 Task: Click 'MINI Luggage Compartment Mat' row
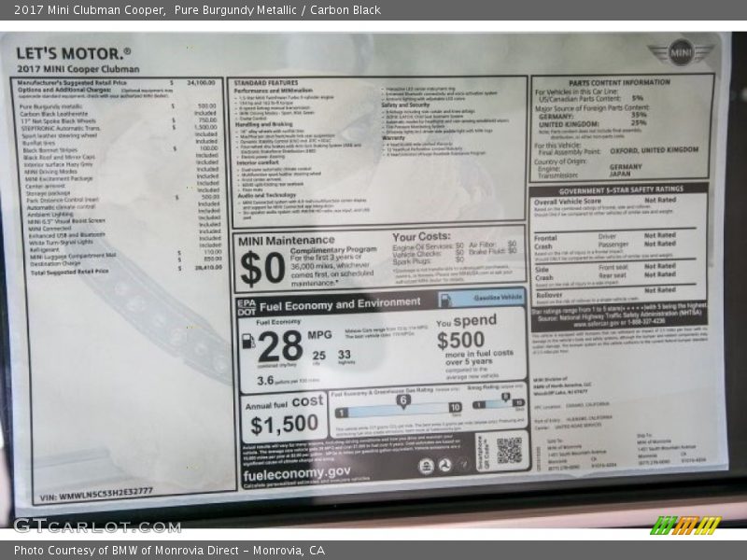126,256
